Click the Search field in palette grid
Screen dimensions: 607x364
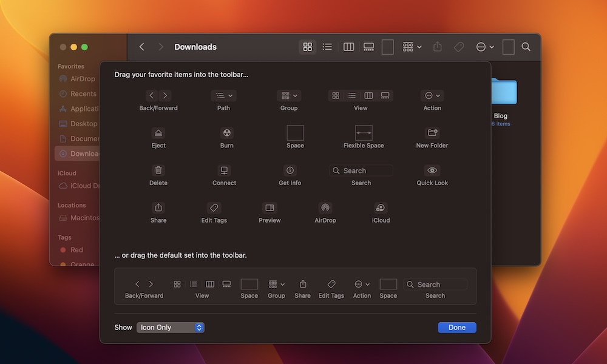[361, 170]
